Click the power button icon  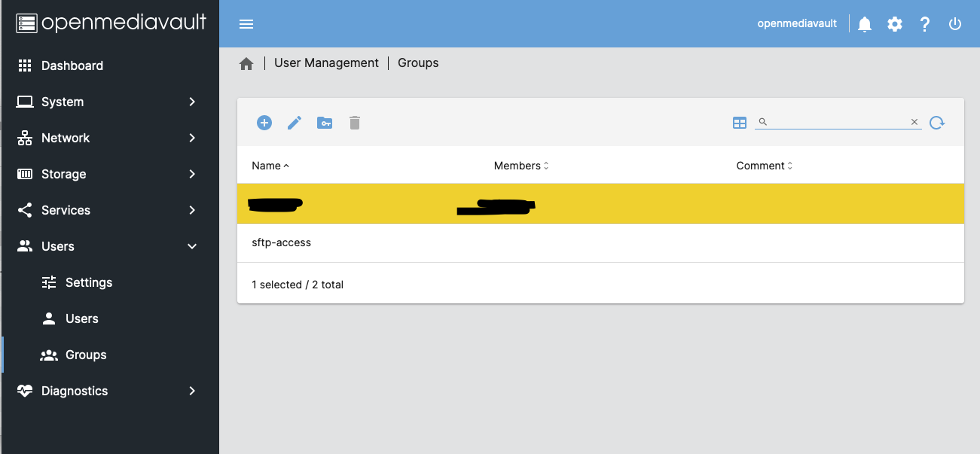click(x=955, y=24)
